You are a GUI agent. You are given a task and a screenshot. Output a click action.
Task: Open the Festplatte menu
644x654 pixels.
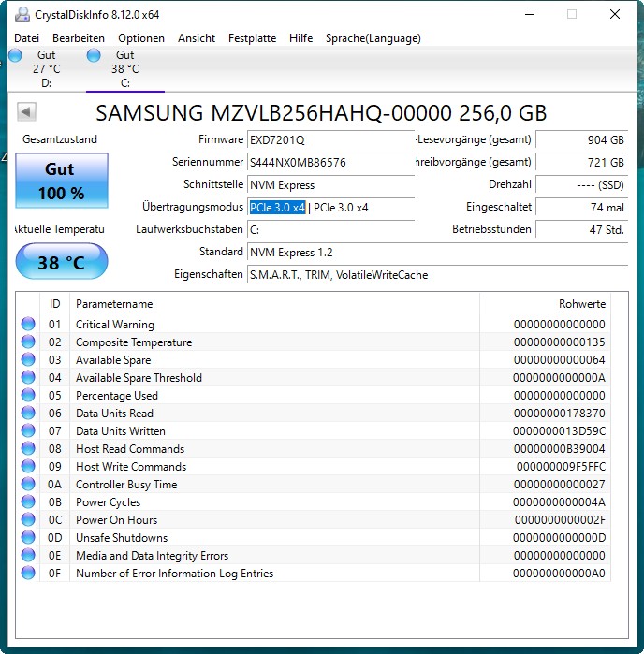point(252,38)
